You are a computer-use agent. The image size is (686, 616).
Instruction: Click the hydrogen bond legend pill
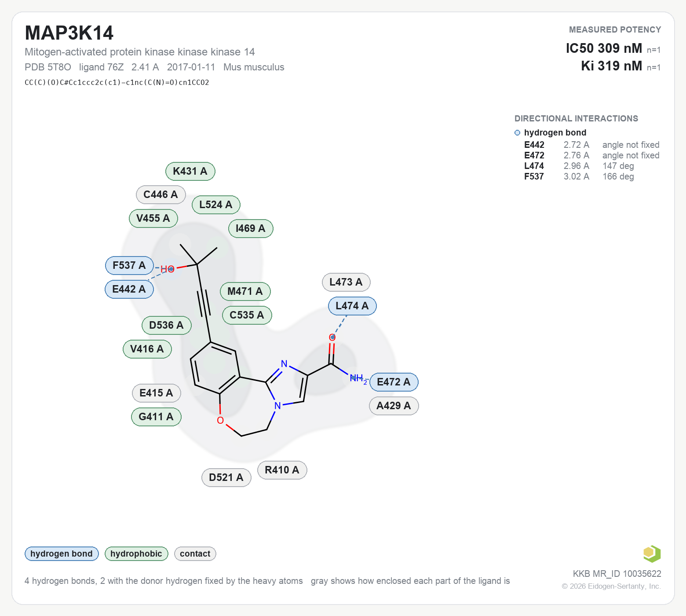coord(62,554)
